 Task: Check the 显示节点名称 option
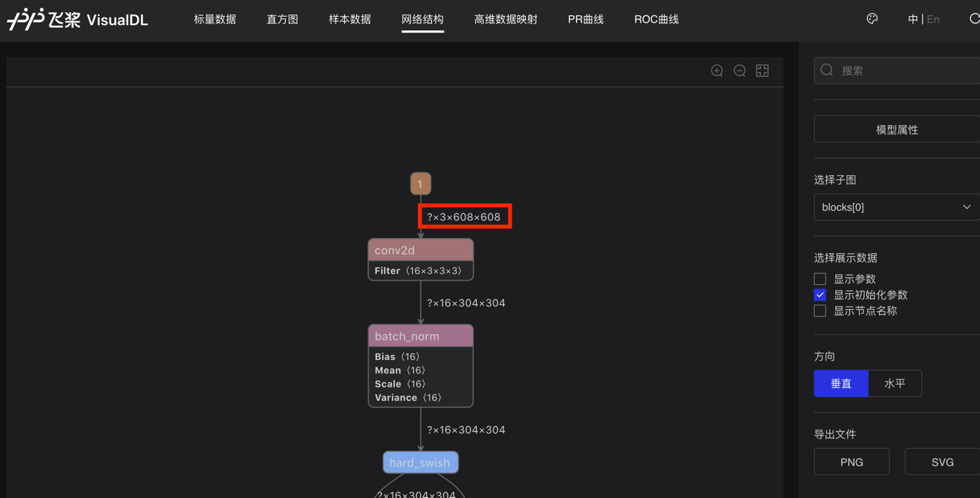pyautogui.click(x=819, y=310)
